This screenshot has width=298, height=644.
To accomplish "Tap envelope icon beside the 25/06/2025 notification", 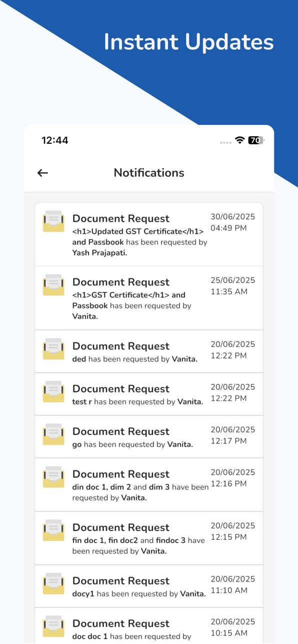I will (53, 285).
